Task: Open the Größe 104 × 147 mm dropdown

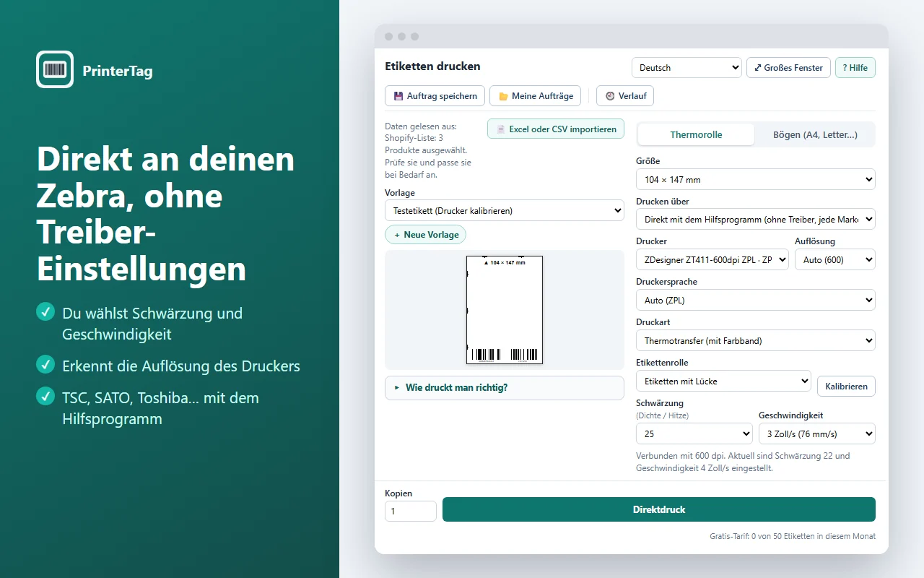Action: (756, 179)
